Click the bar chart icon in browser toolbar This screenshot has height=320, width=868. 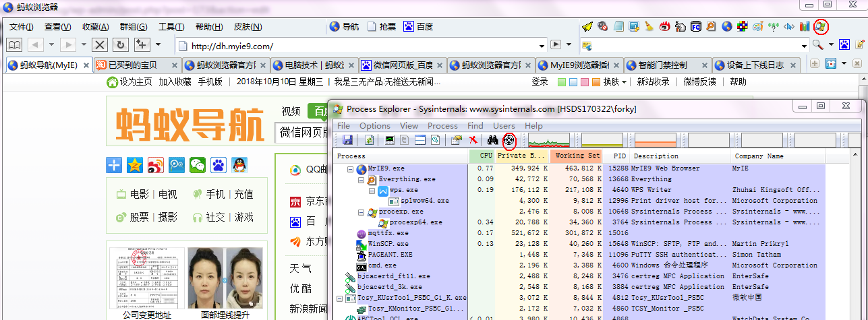pos(805,27)
